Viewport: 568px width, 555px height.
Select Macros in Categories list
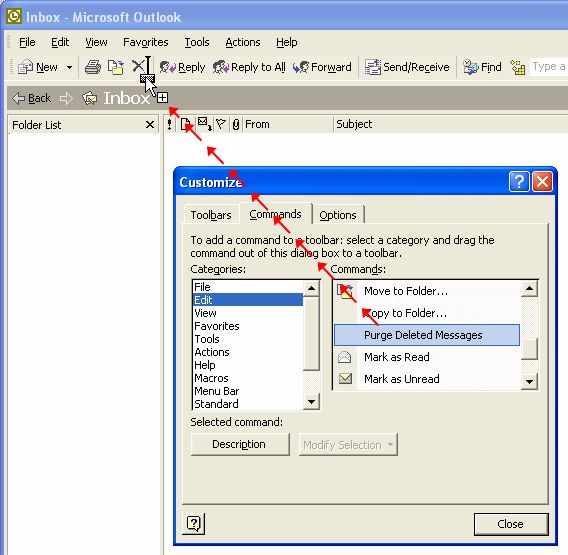pyautogui.click(x=248, y=378)
